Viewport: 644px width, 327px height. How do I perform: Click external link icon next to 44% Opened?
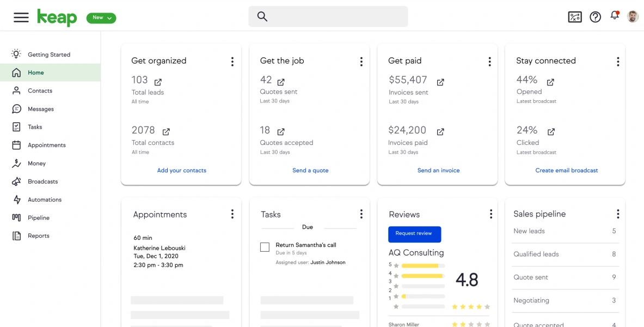click(550, 82)
